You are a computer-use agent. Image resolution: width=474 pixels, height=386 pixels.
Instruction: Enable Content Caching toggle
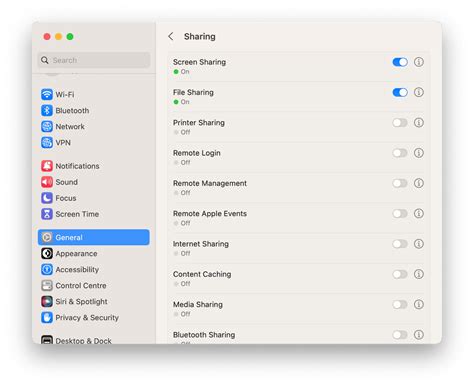[x=400, y=274]
